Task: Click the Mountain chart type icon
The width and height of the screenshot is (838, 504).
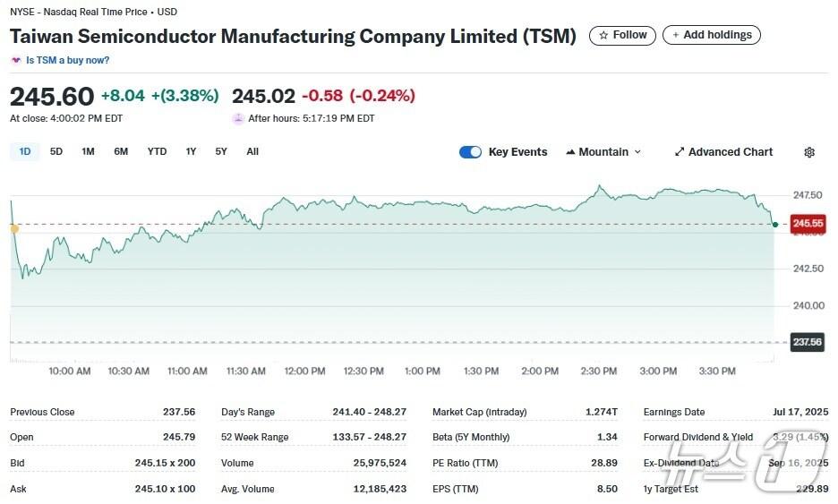Action: coord(570,152)
